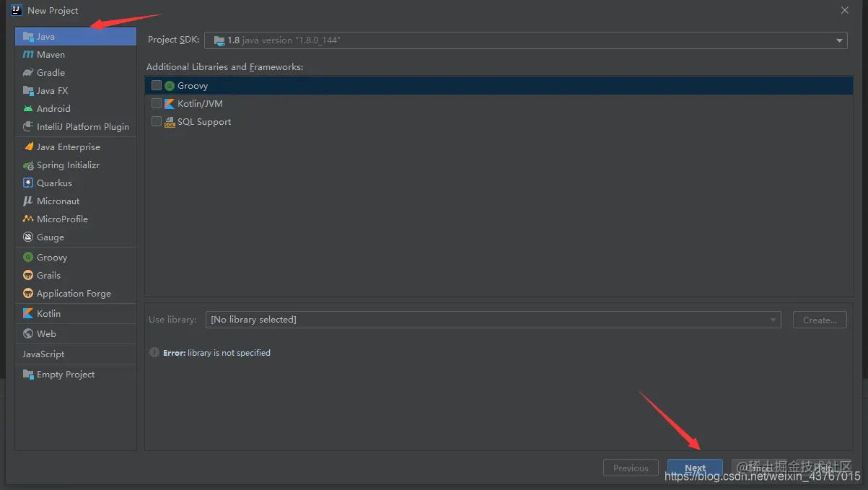
Task: Choose Gradle project type
Action: tap(76, 72)
